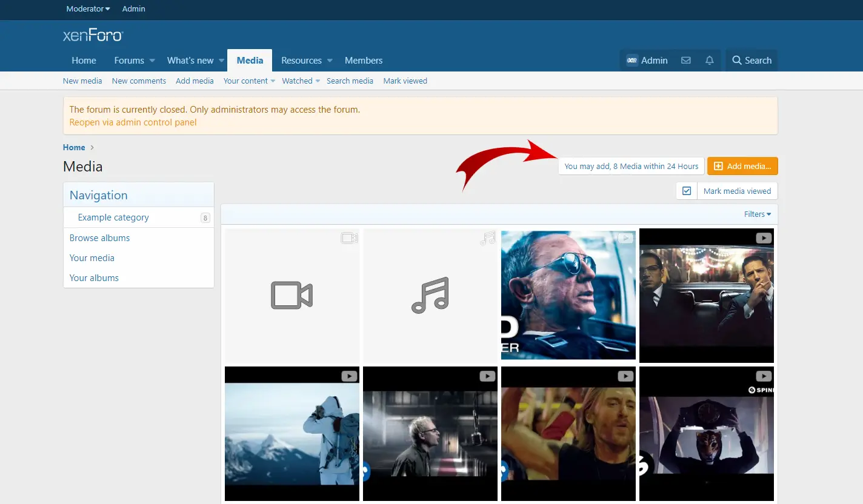Expand the Forums tab arrow
863x504 pixels.
tap(152, 61)
